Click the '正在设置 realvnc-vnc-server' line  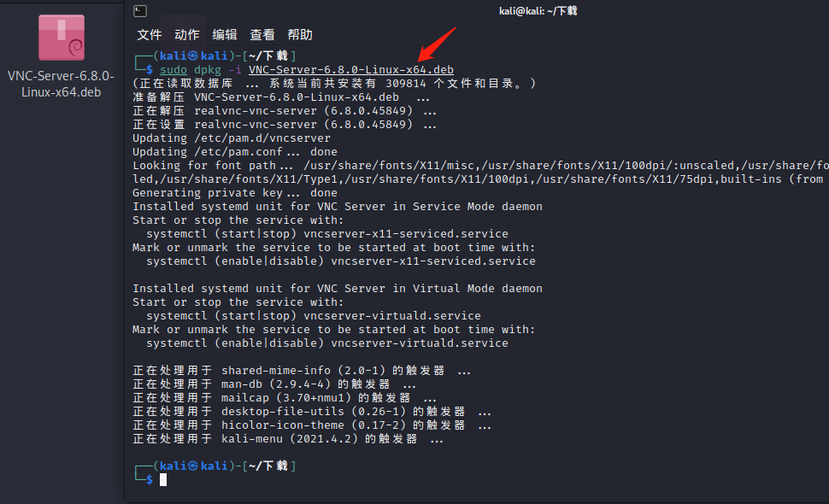(285, 125)
